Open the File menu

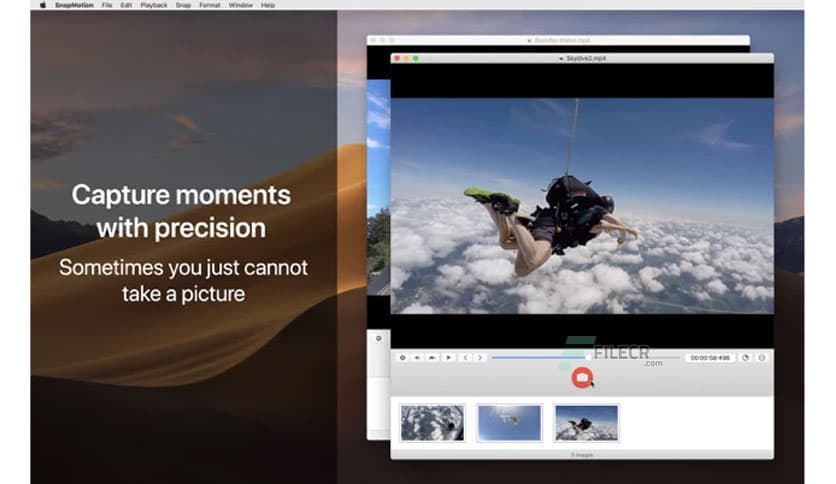tap(107, 5)
